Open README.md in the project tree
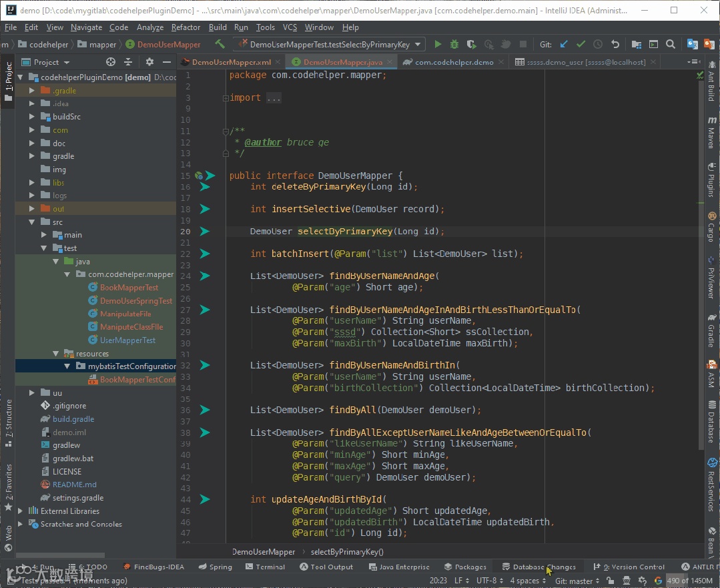Viewport: 720px width, 588px height. 74,485
